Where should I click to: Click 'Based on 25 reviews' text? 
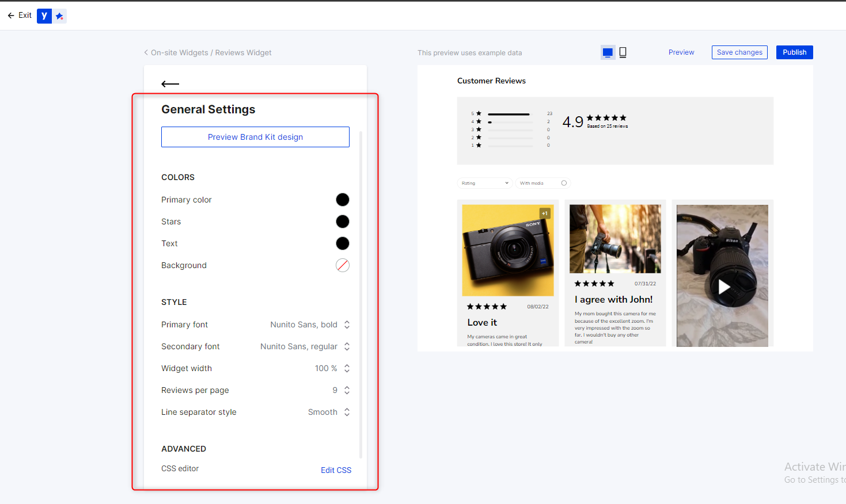(x=608, y=126)
